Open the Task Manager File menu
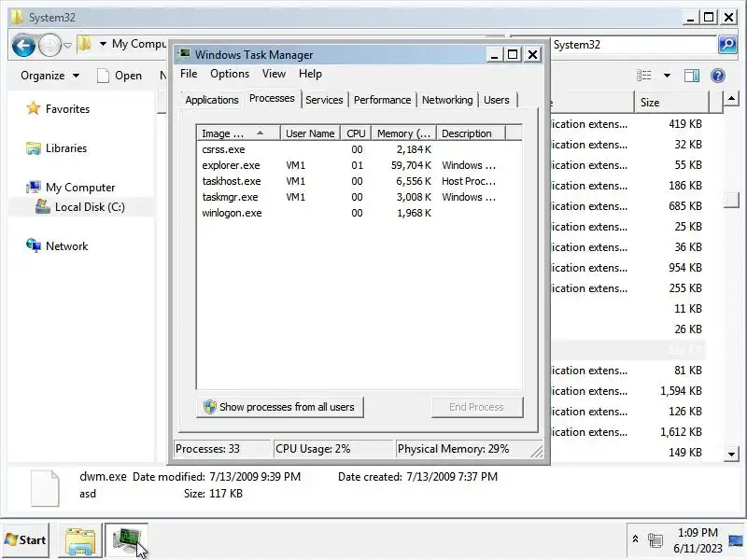 (189, 74)
